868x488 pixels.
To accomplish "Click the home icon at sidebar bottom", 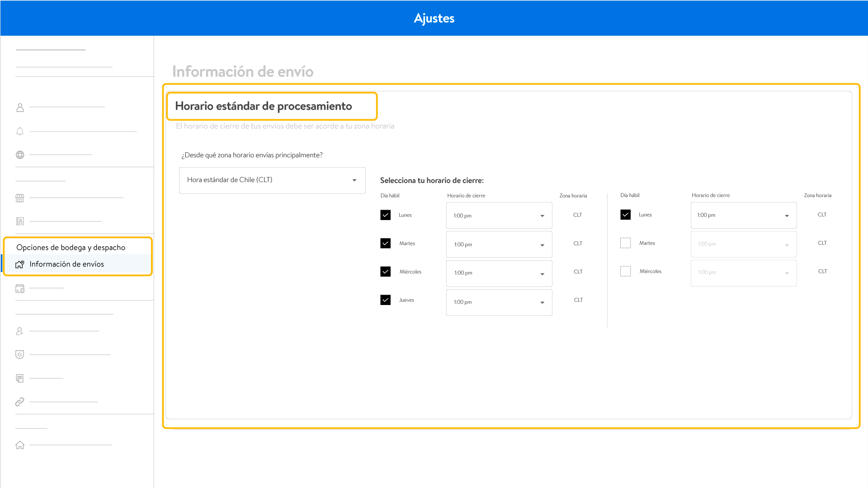I will [x=20, y=445].
